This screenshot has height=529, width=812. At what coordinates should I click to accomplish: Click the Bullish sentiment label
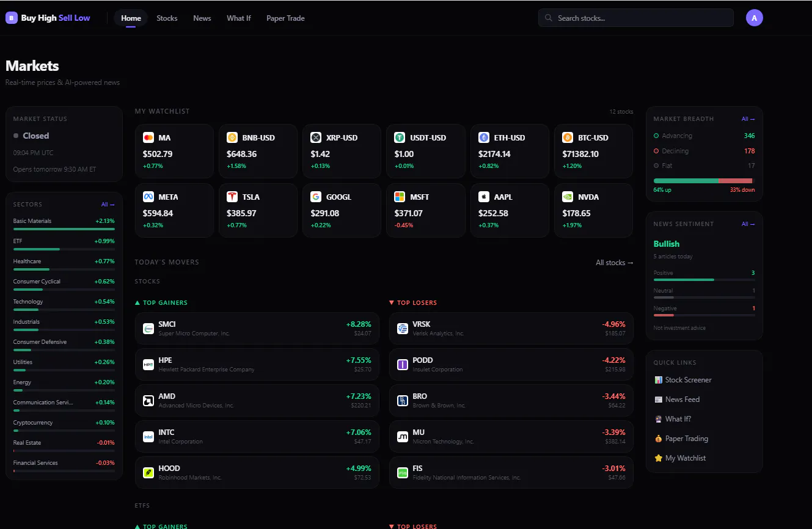(x=667, y=244)
